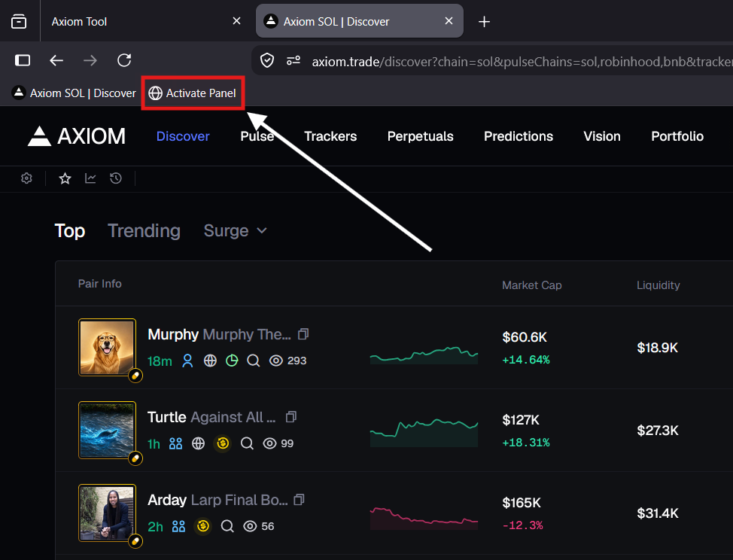Sort by the Pair Info column header
The width and height of the screenshot is (733, 560).
[99, 284]
